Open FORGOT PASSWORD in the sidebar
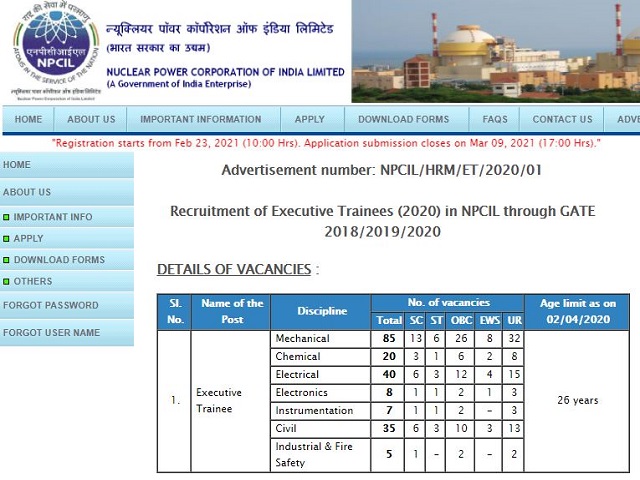The image size is (640, 480). (67, 305)
